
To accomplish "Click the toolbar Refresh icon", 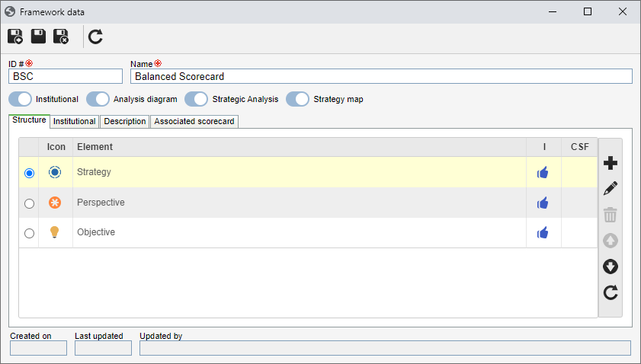I will pyautogui.click(x=96, y=37).
